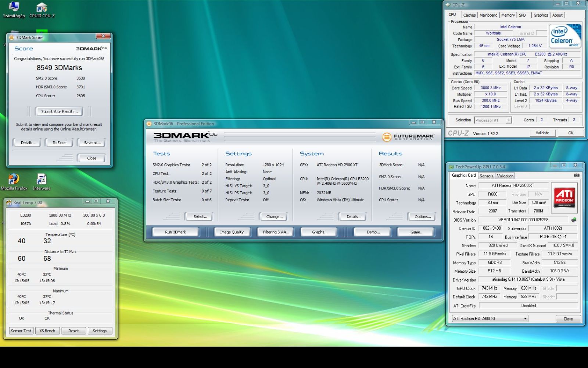The height and width of the screenshot is (368, 588).
Task: Click the Graphs button
Action: pos(319,232)
